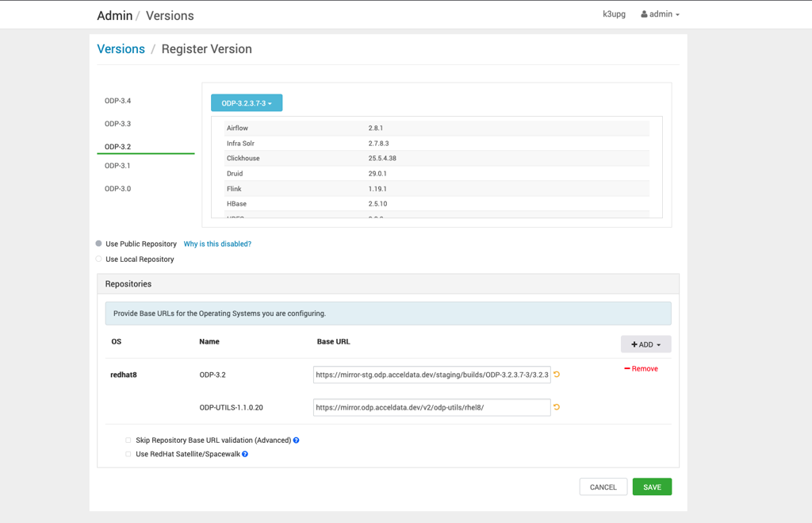
Task: Select the ODP-3.3 stack tab
Action: tap(118, 123)
